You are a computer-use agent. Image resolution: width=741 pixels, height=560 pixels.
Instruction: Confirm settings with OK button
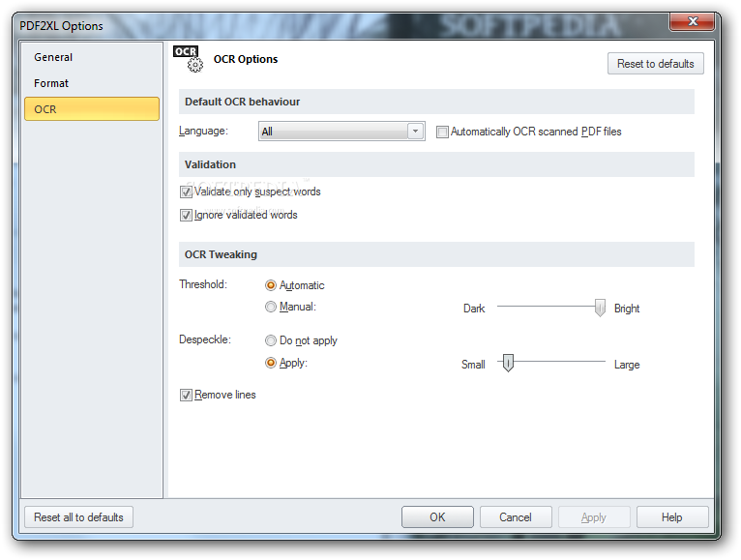[x=437, y=517]
